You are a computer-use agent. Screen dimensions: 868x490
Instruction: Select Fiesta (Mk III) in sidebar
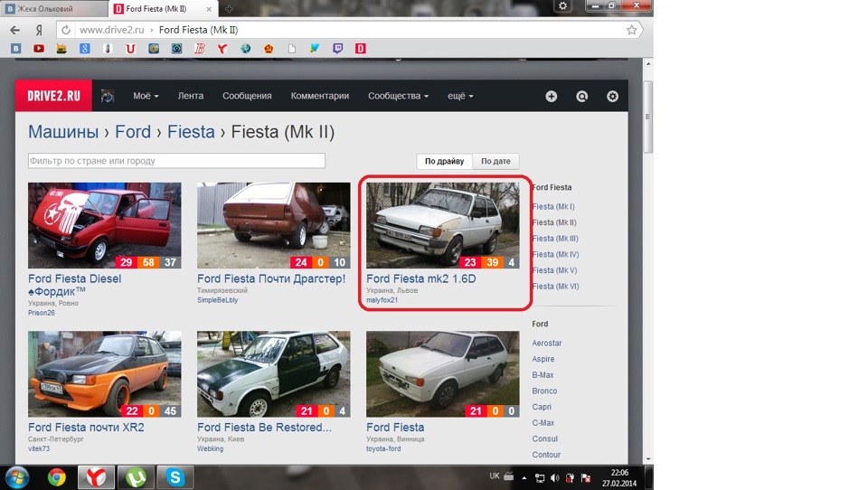pos(555,238)
